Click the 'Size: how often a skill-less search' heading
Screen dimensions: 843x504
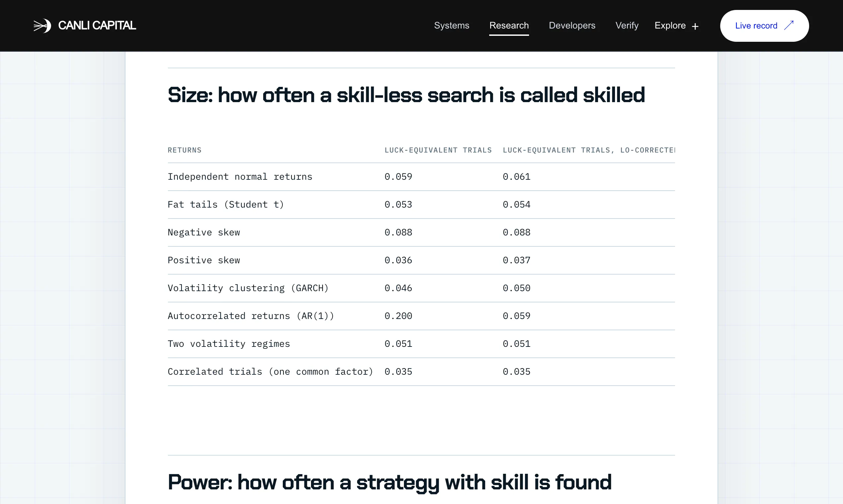pos(406,95)
